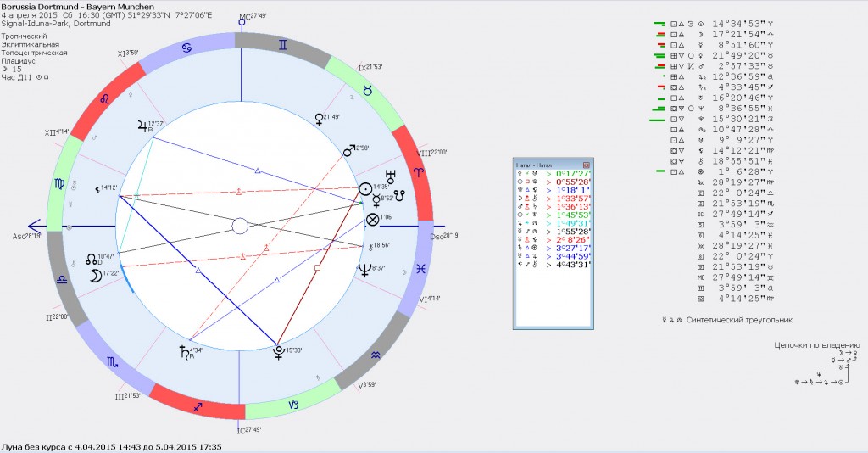Select aspect row with orb 3°27'17'
The height and width of the screenshot is (453, 868).
coord(553,248)
